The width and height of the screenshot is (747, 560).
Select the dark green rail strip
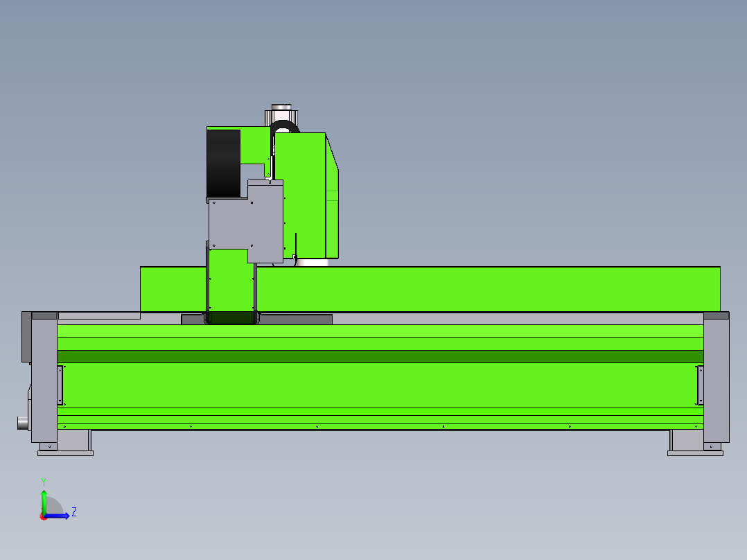point(380,356)
